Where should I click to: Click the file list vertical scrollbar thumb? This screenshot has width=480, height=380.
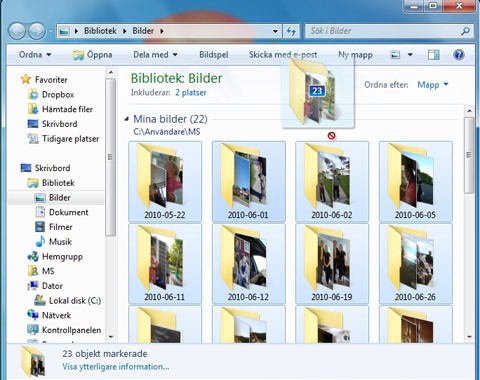click(469, 155)
